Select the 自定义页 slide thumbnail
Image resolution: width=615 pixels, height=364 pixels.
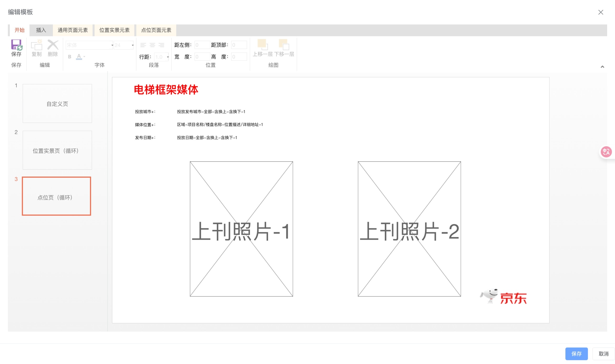pos(57,103)
